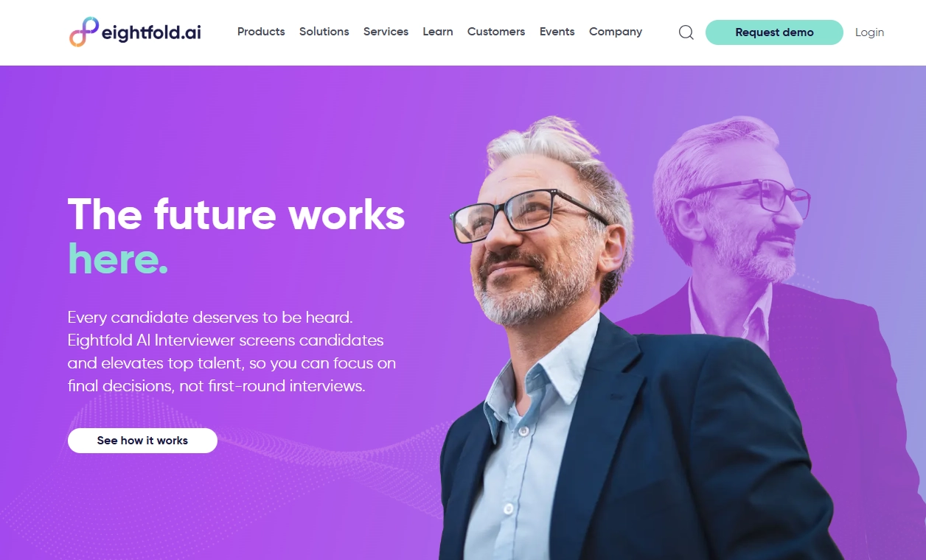Click the AI Interviewer description paragraph

231,351
